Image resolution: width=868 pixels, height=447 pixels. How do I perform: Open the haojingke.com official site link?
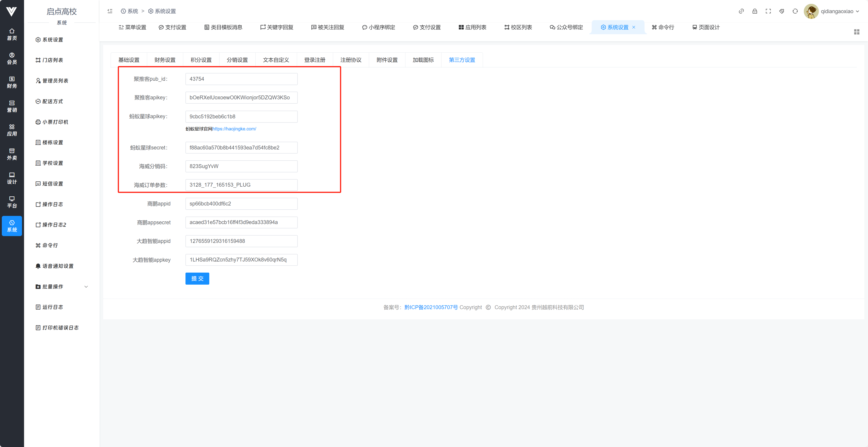[234, 129]
